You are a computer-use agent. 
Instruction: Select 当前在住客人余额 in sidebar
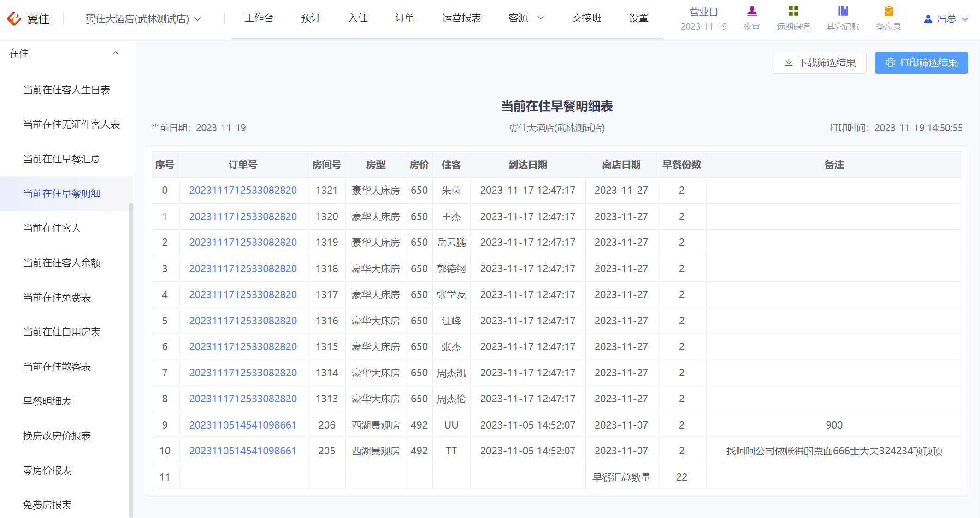pyautogui.click(x=67, y=263)
